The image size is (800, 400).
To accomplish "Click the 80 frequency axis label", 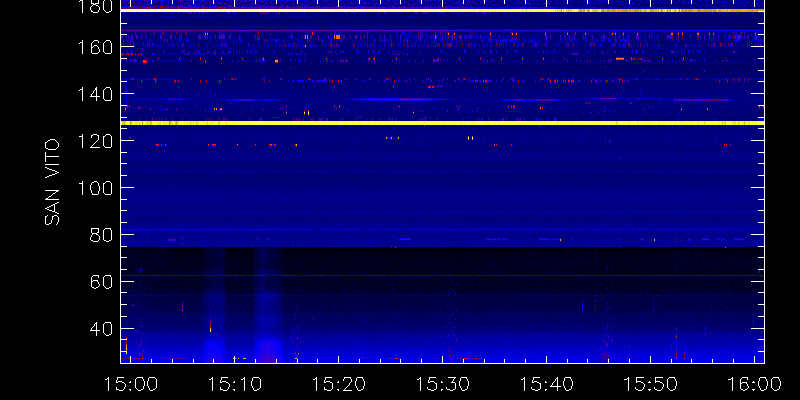I will click(101, 235).
